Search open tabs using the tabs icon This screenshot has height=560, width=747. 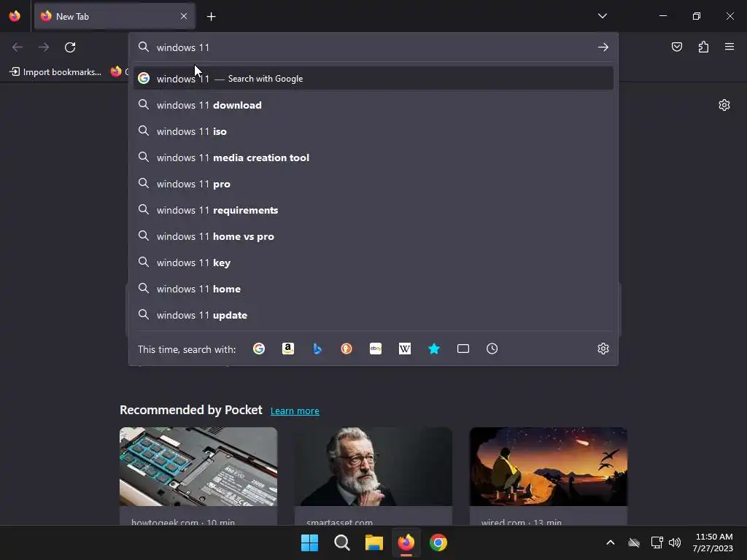tap(463, 349)
